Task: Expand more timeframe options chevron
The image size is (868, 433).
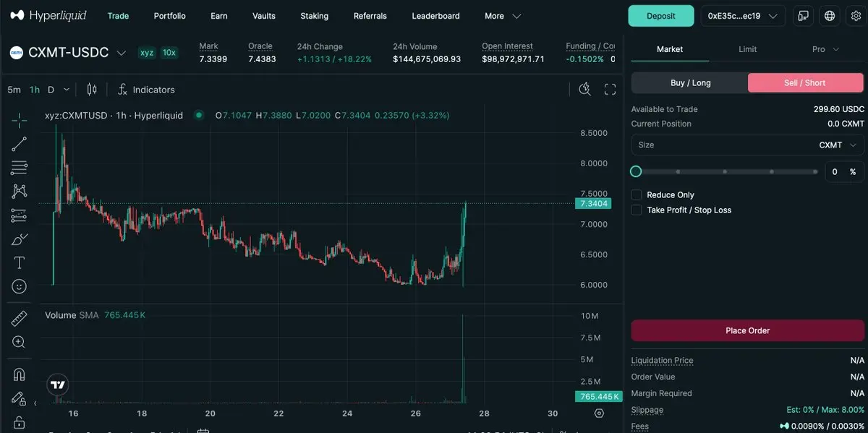Action: coord(67,90)
